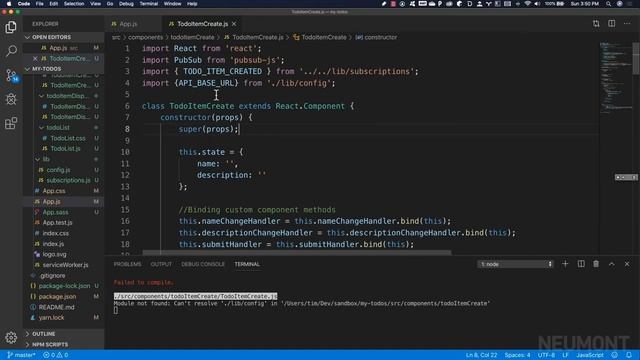Open the editor More Actions ellipsis
Image resolution: width=640 pixels, height=360 pixels.
click(627, 24)
